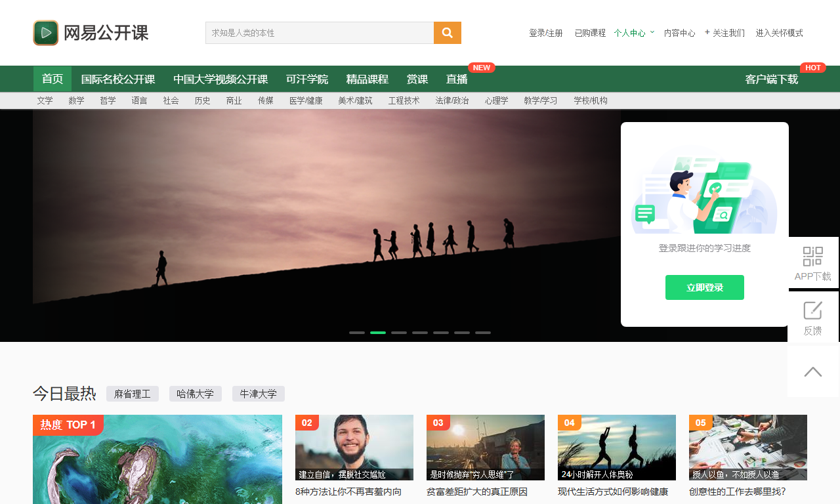Open 内容中心 link
Viewport: 840px width, 504px height.
pyautogui.click(x=680, y=33)
